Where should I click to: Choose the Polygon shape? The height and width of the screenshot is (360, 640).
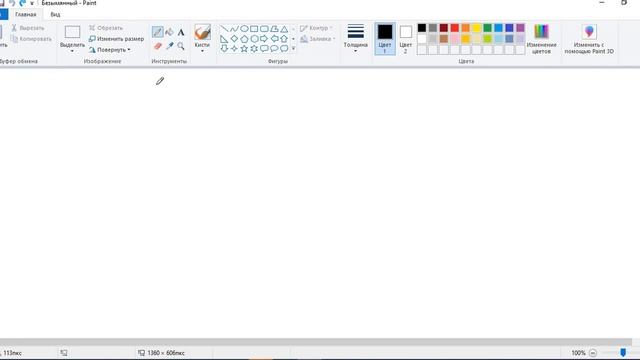274,29
